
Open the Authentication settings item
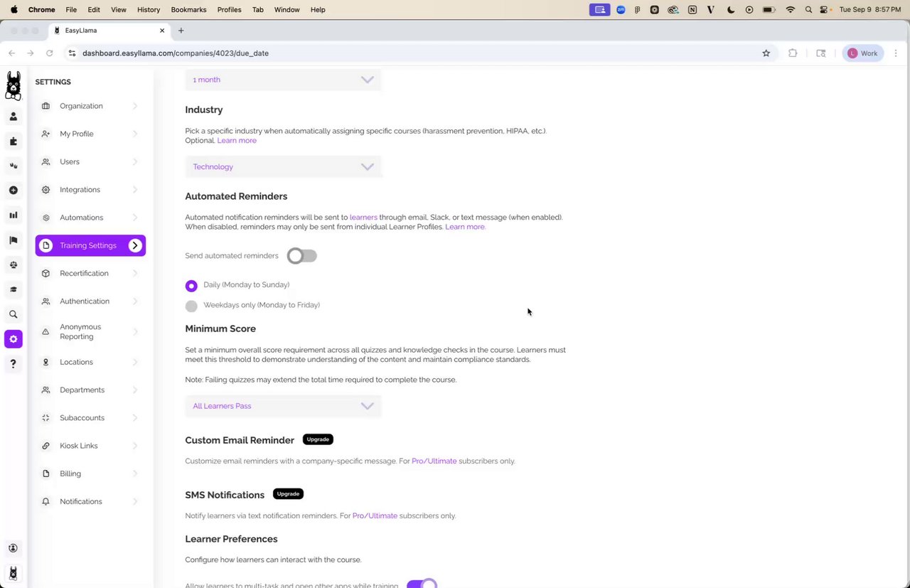[90, 301]
